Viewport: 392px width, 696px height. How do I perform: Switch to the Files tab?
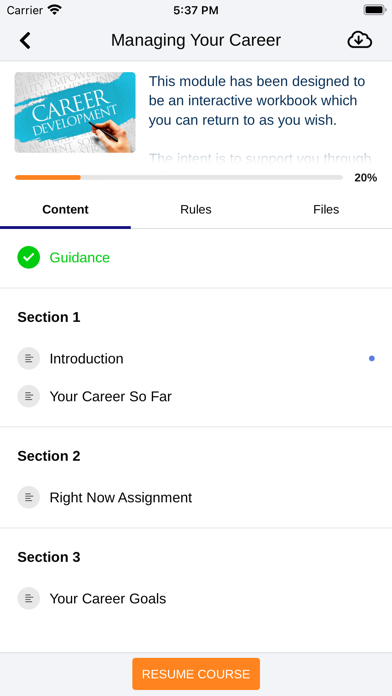[326, 210]
